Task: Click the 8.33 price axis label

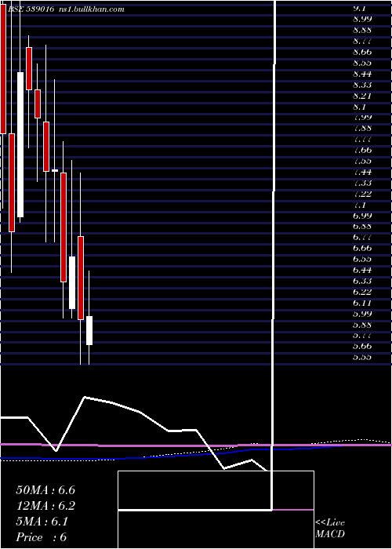Action: click(x=362, y=85)
